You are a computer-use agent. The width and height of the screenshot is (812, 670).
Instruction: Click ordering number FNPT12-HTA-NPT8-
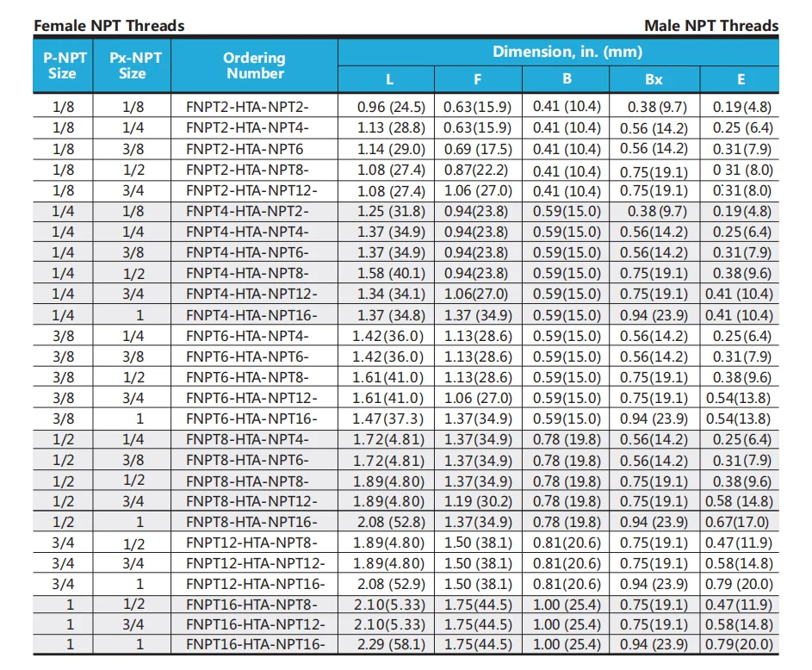point(251,543)
